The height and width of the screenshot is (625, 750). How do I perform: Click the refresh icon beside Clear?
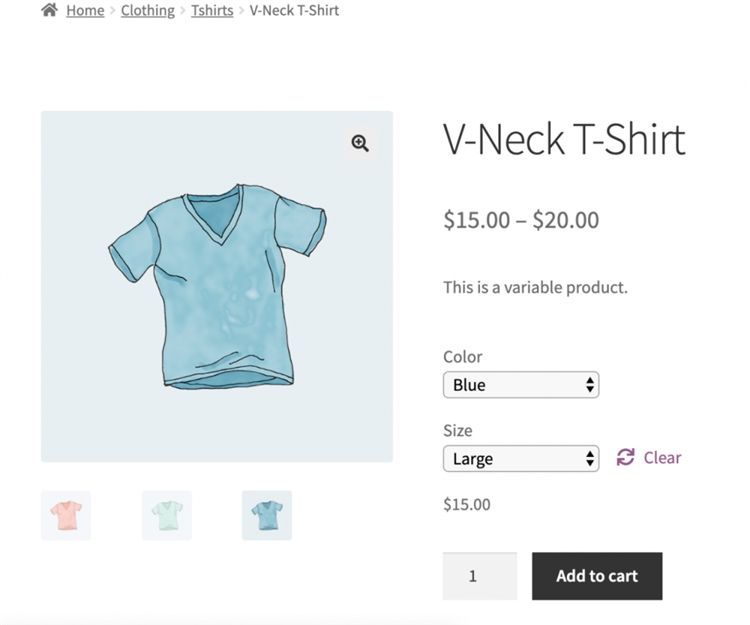626,458
